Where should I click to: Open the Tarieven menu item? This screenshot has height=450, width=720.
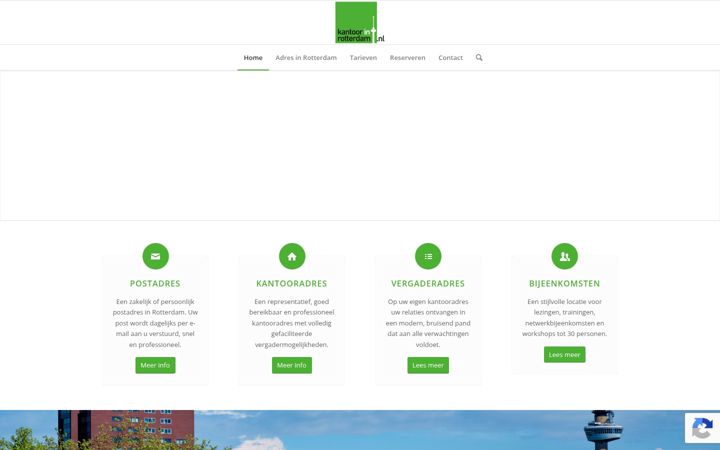[363, 57]
